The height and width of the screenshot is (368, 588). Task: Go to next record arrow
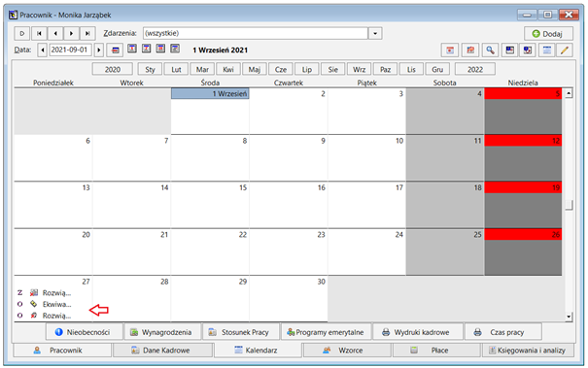point(71,33)
